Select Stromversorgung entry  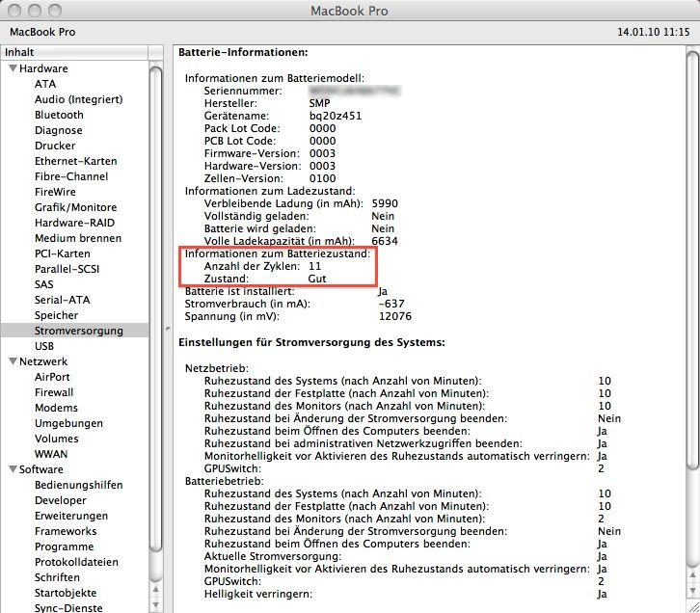point(75,331)
